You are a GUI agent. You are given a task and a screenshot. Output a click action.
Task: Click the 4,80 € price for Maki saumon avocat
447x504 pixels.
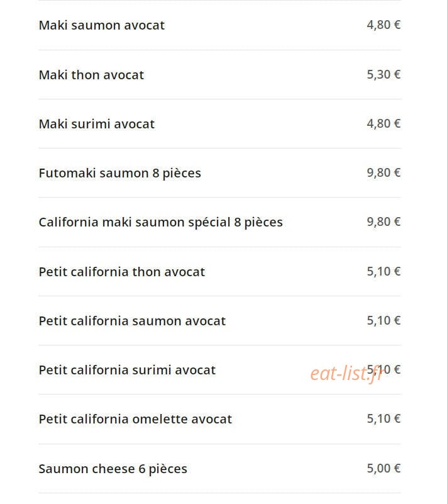384,25
